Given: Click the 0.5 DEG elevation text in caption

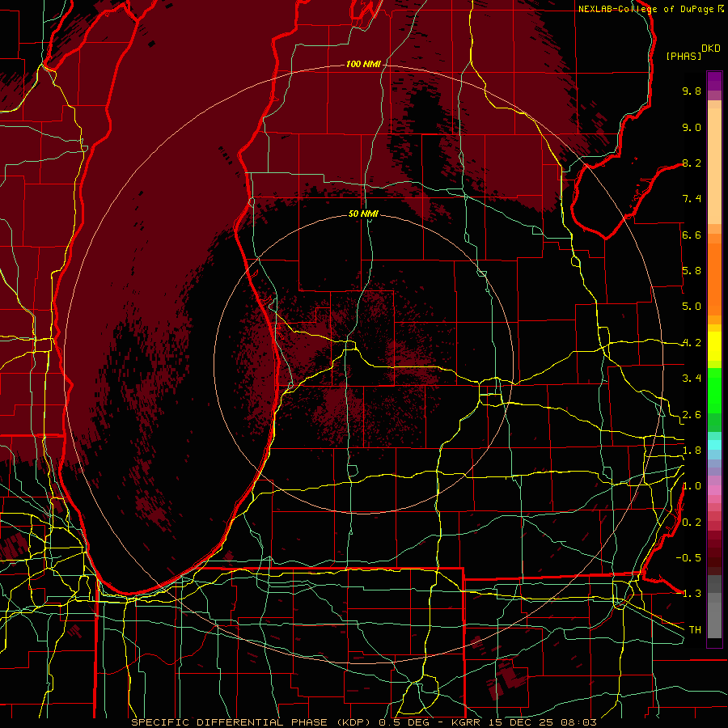Looking at the screenshot, I should tap(404, 722).
